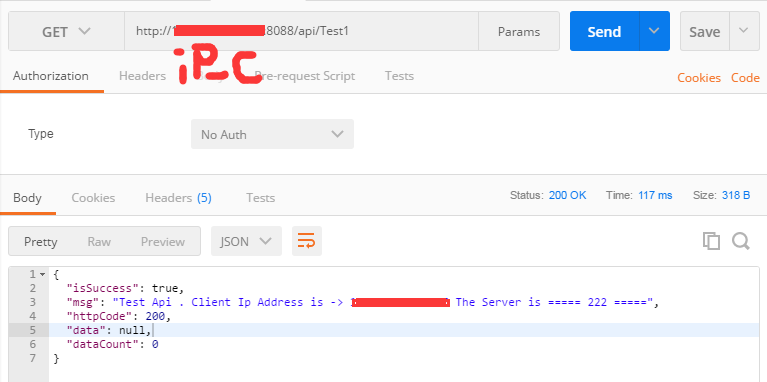The image size is (767, 382).
Task: Copy response body using copy icon
Action: coord(711,241)
